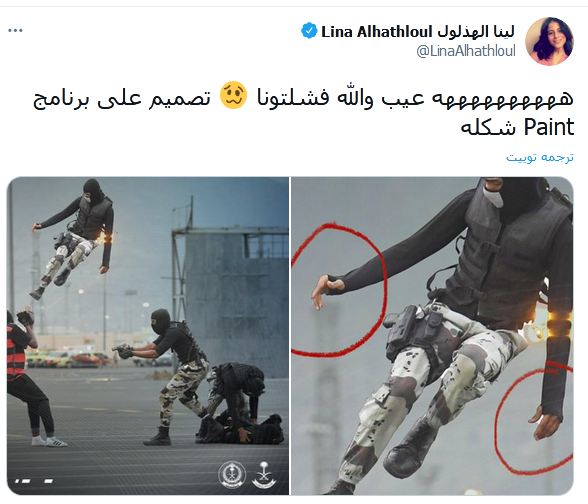The width and height of the screenshot is (588, 504).
Task: Open Lina Alhathloul's profile avatar
Action: pos(549,41)
